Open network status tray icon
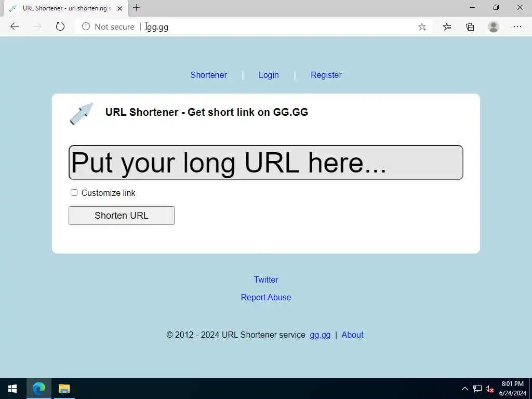Image resolution: width=532 pixels, height=399 pixels. pos(477,389)
